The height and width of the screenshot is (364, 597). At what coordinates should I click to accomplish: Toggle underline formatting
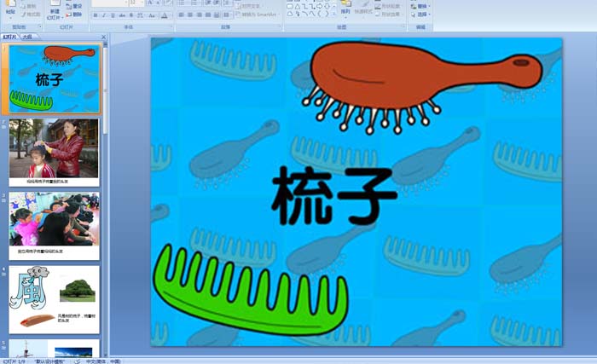pos(113,15)
